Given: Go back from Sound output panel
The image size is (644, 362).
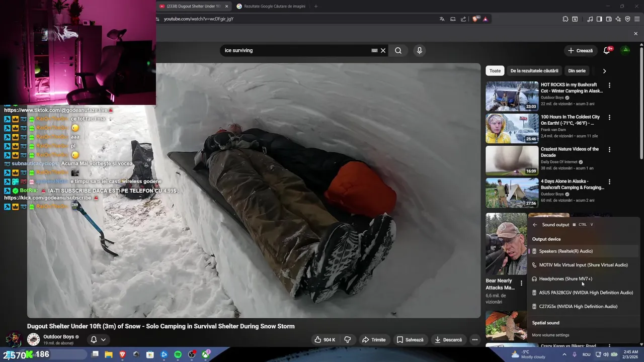Looking at the screenshot, I should point(535,225).
